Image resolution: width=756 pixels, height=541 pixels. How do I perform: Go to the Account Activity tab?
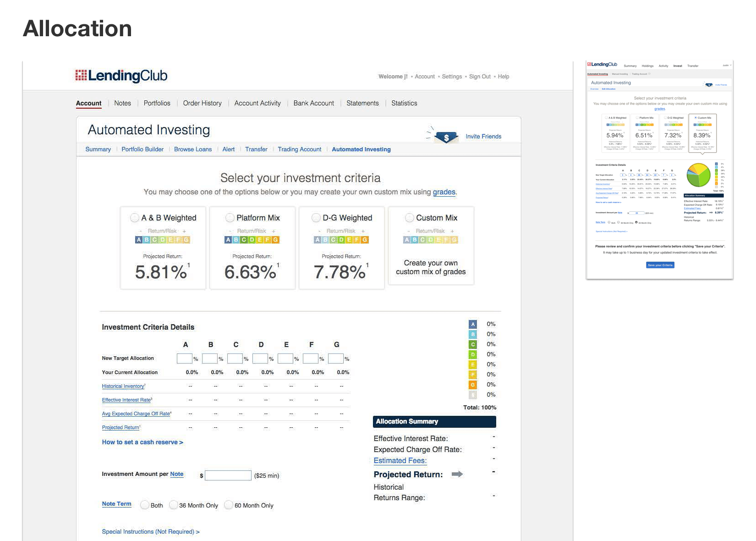point(257,103)
